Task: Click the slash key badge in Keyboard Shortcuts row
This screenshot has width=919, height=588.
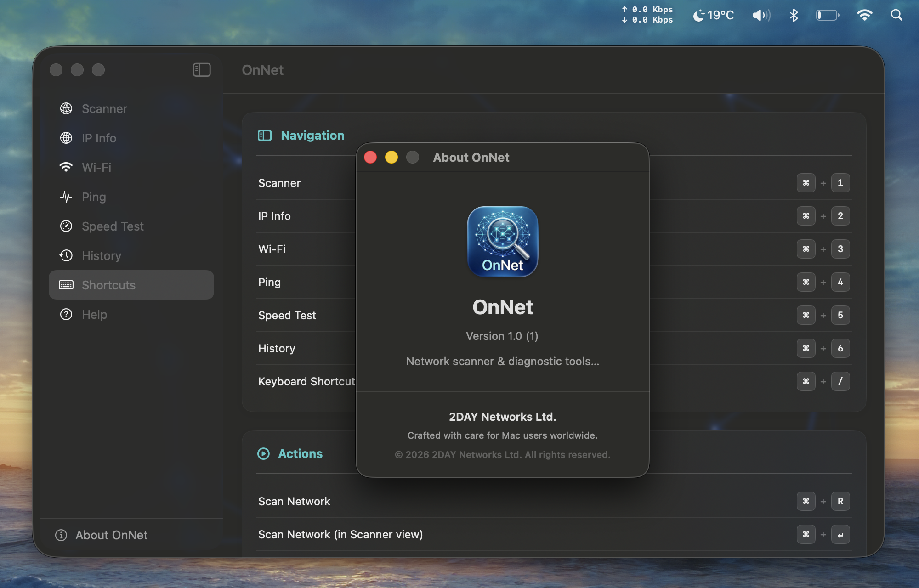Action: [840, 381]
